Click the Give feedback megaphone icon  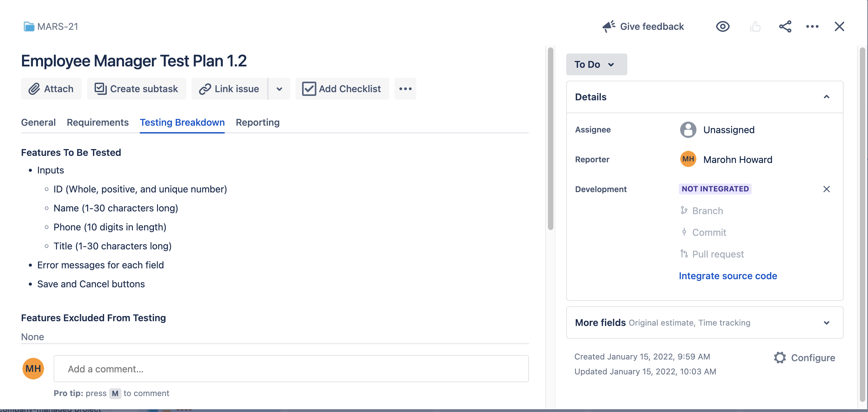[608, 25]
